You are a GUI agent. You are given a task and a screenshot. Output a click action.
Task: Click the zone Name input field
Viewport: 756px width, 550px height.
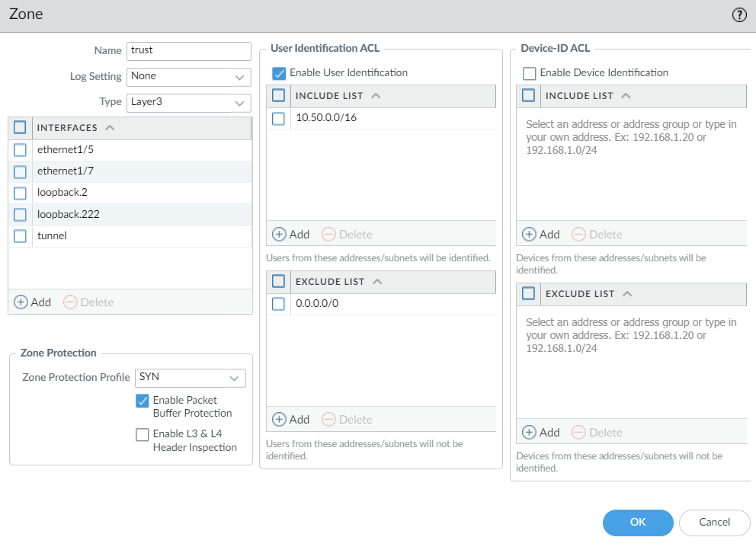click(188, 51)
